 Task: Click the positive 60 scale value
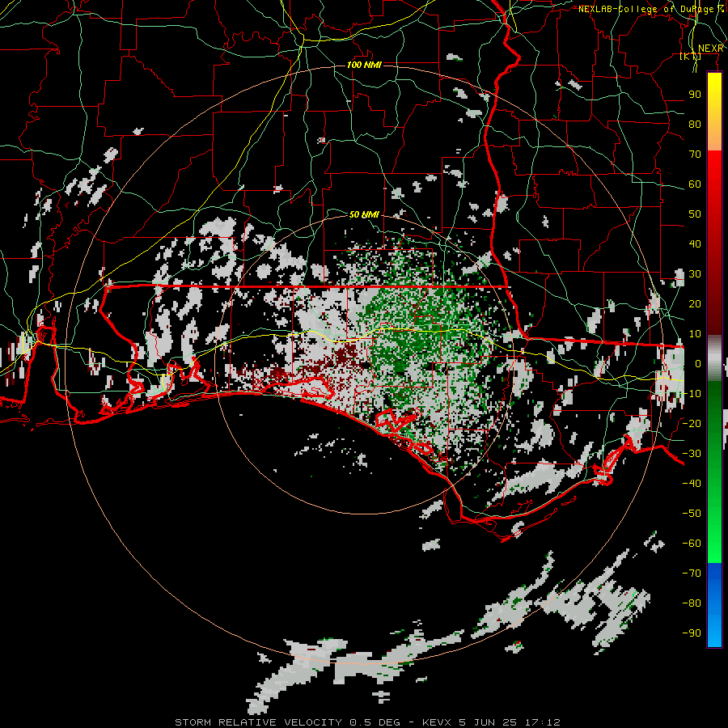click(x=695, y=184)
